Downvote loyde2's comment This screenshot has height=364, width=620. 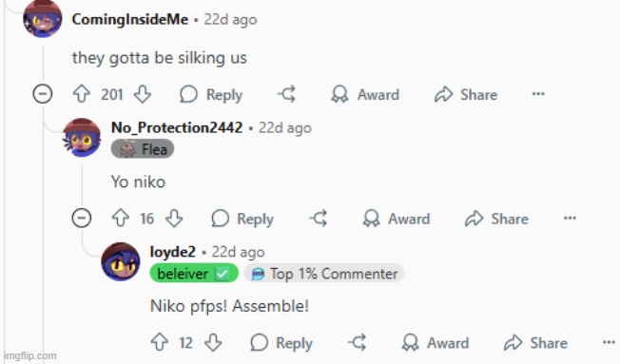coord(213,342)
